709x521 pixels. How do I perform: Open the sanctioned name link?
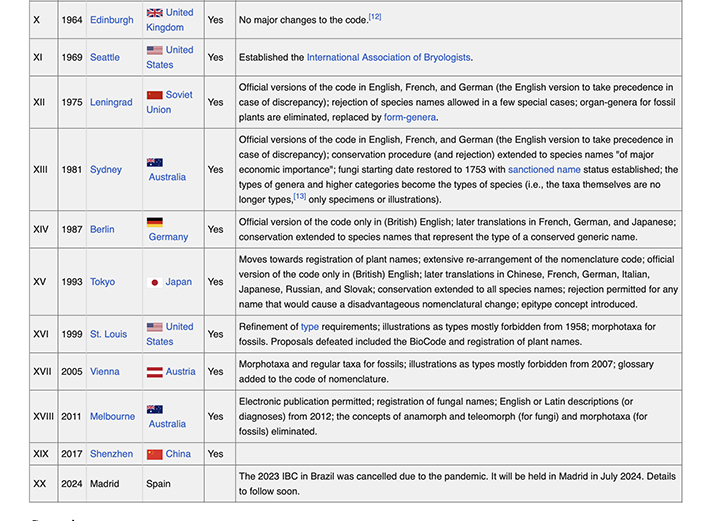pos(544,170)
